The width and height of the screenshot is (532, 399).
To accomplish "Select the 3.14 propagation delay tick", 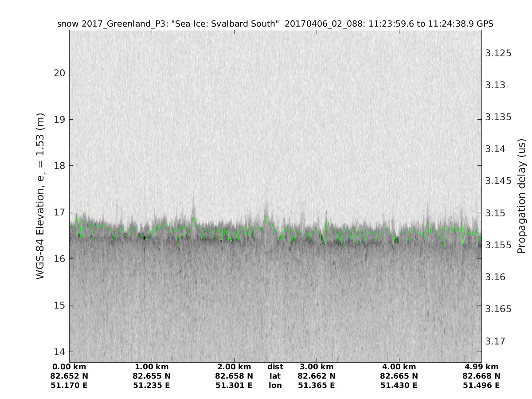I will pyautogui.click(x=497, y=149).
